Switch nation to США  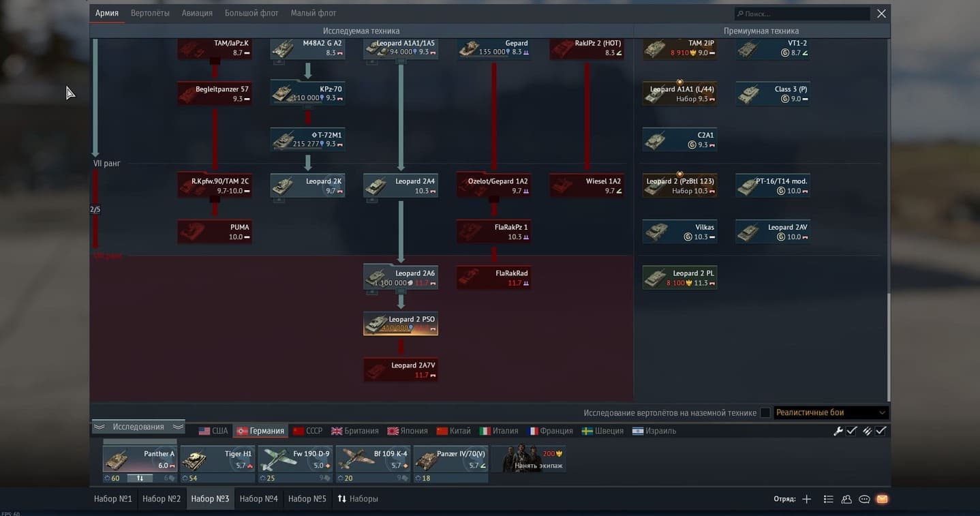pos(213,431)
